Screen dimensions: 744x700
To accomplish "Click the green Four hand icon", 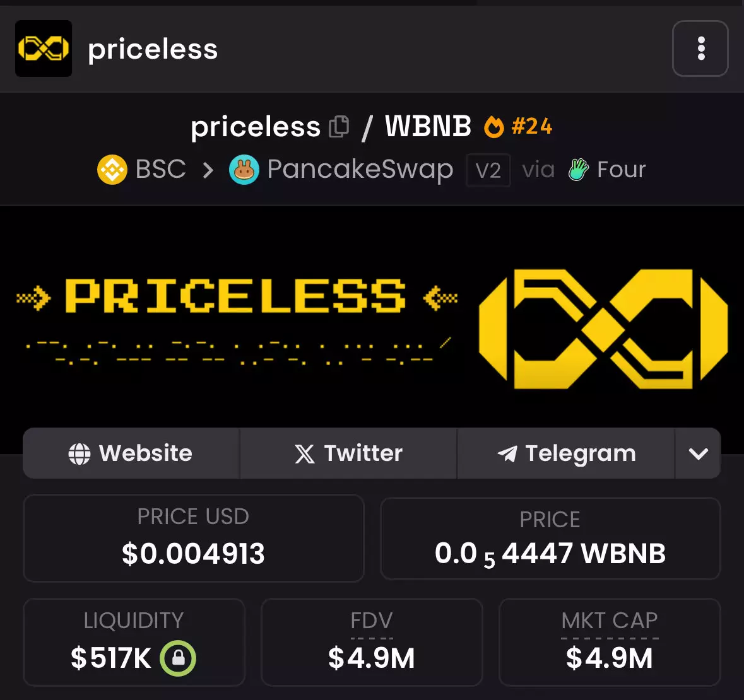I will coord(578,170).
